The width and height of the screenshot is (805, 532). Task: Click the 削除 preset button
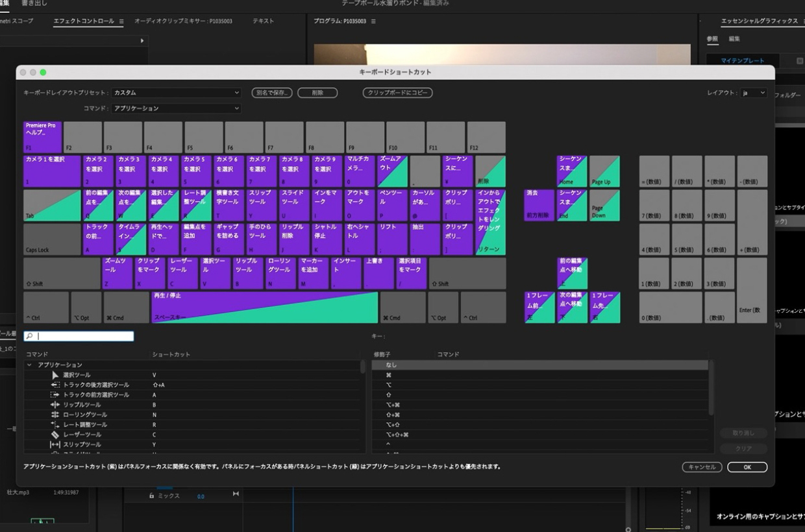point(317,93)
